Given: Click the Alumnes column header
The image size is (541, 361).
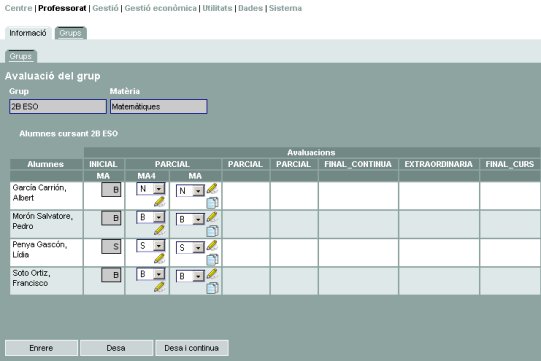Looking at the screenshot, I should pyautogui.click(x=46, y=164).
